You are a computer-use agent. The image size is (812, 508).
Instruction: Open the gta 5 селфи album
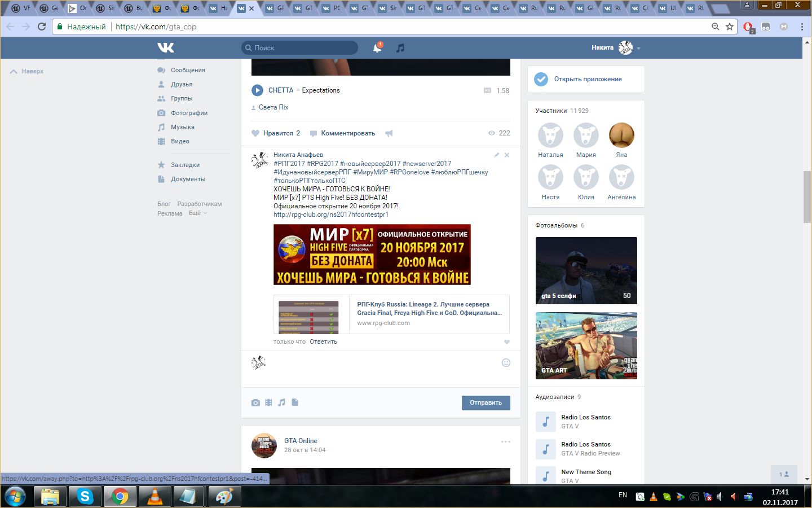point(586,270)
